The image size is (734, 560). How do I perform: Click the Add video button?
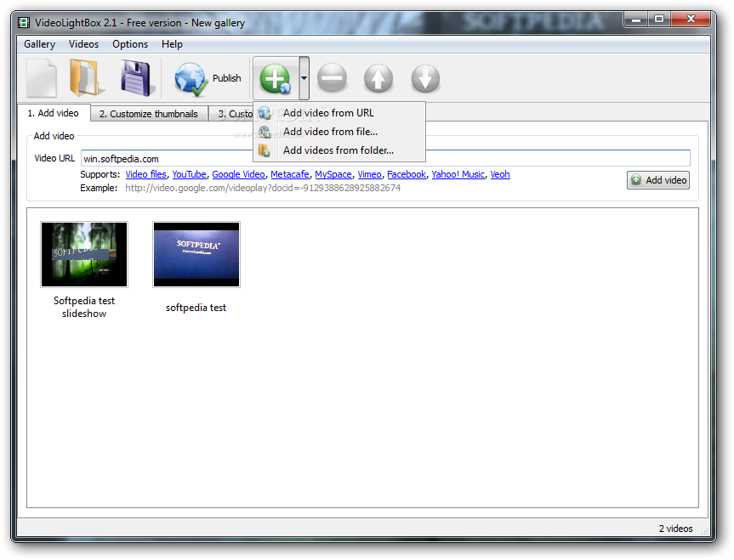pyautogui.click(x=658, y=180)
